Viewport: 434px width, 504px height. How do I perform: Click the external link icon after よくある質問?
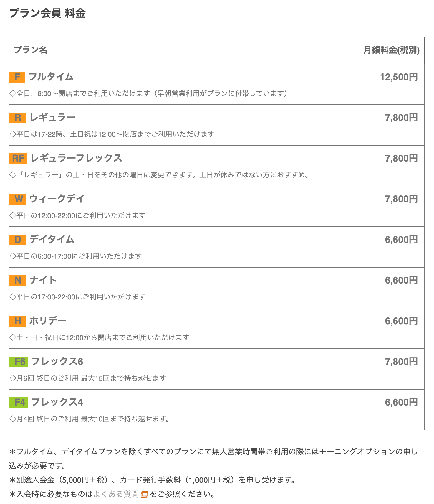(x=144, y=494)
